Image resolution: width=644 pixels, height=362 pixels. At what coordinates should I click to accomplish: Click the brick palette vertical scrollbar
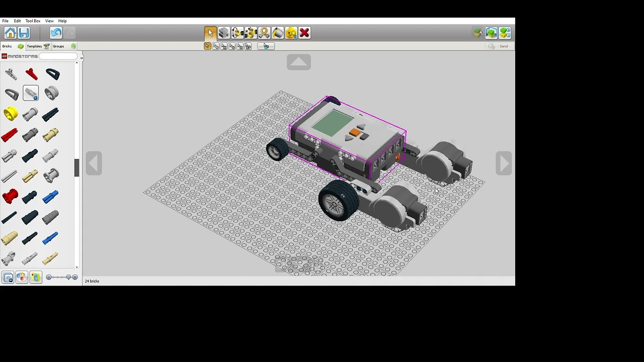(76, 168)
